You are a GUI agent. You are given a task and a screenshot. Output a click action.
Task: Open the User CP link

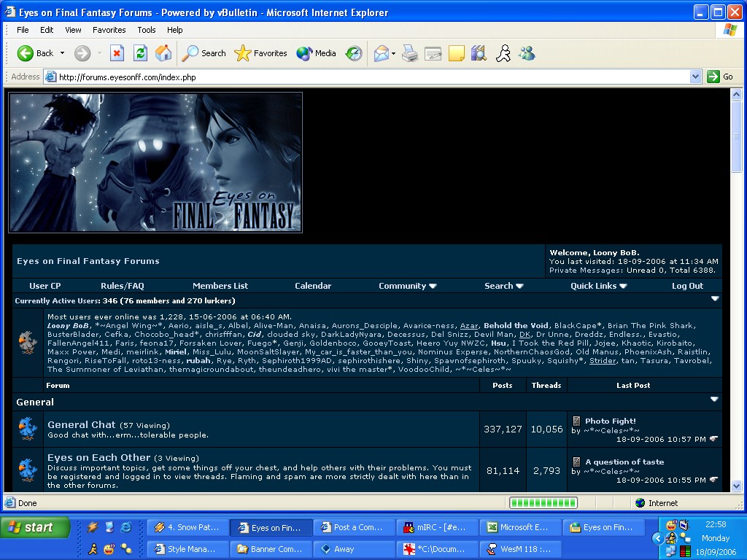point(44,286)
